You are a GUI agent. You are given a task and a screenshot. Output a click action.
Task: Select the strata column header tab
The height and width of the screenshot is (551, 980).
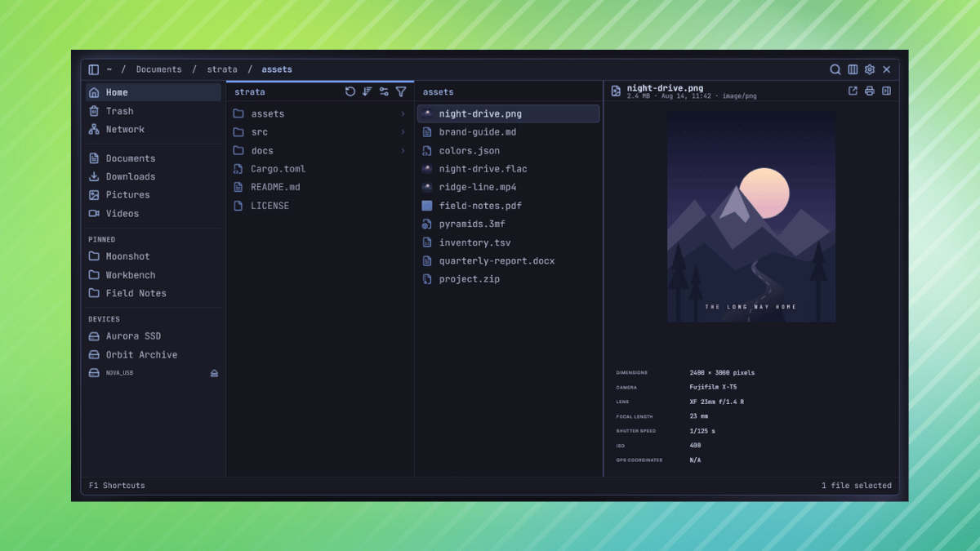tap(250, 92)
